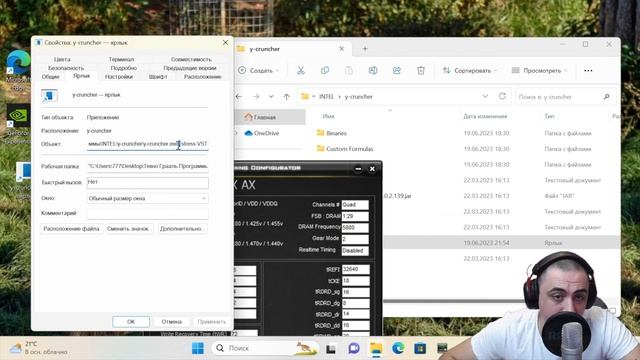
Task: Click the Комментарий field
Action: click(148, 213)
